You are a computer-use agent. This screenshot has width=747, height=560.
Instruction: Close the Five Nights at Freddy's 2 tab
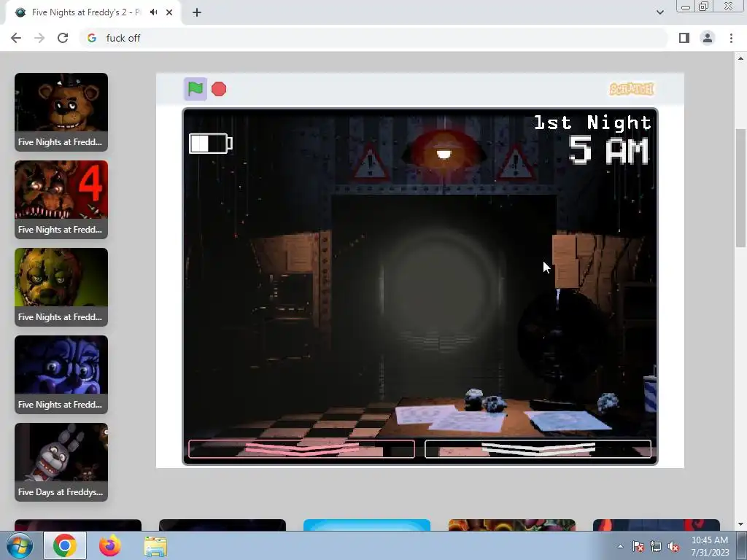coord(169,12)
